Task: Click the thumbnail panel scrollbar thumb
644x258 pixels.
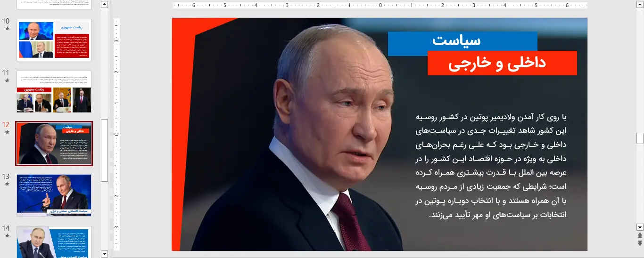Action: pos(105,150)
